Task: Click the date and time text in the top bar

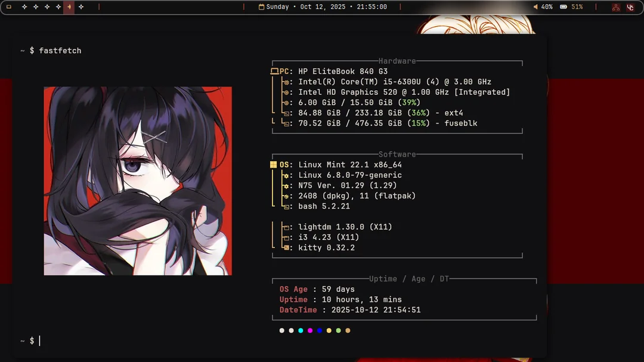Action: coord(327,7)
